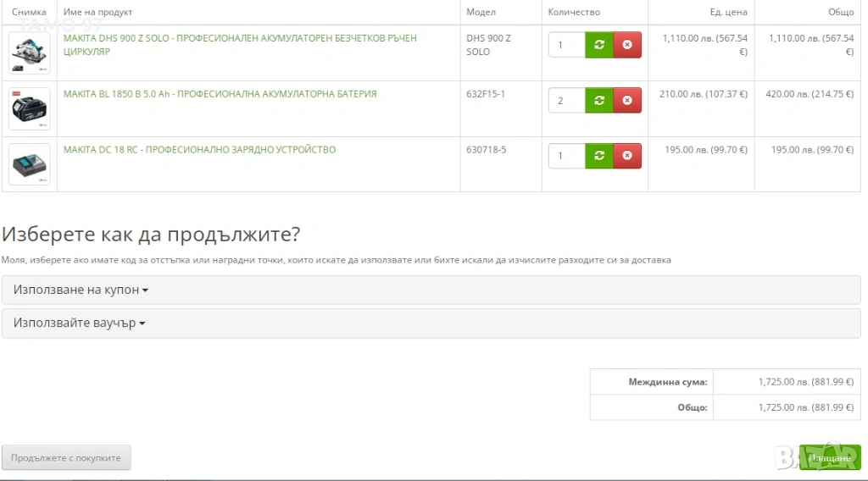Update quantity for MAKITA BL 1850 B battery

(599, 101)
